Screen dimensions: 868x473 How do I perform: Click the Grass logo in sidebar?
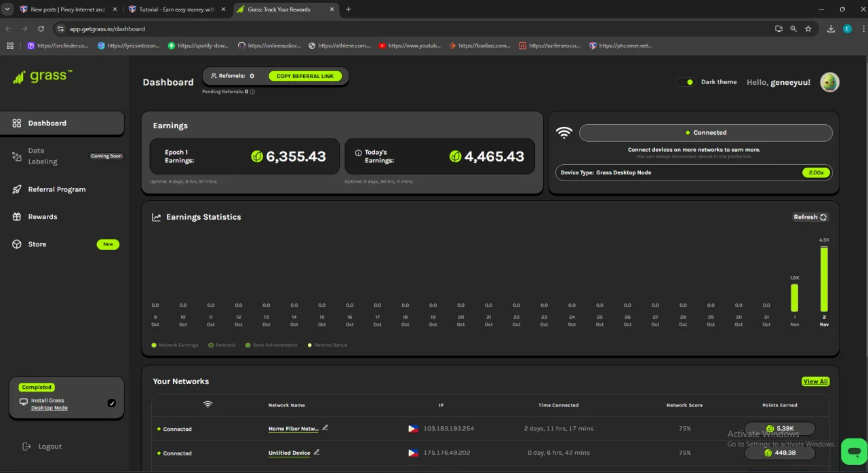(x=43, y=76)
